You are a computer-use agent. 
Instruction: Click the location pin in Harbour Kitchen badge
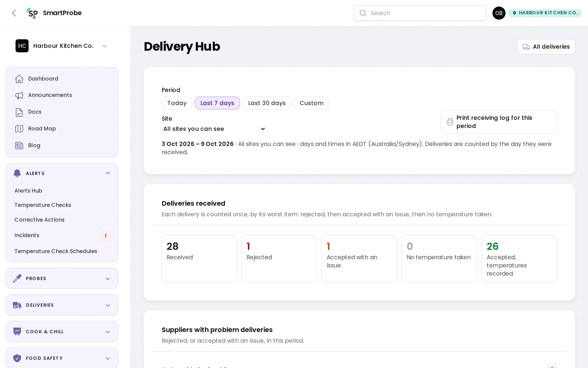click(x=514, y=13)
